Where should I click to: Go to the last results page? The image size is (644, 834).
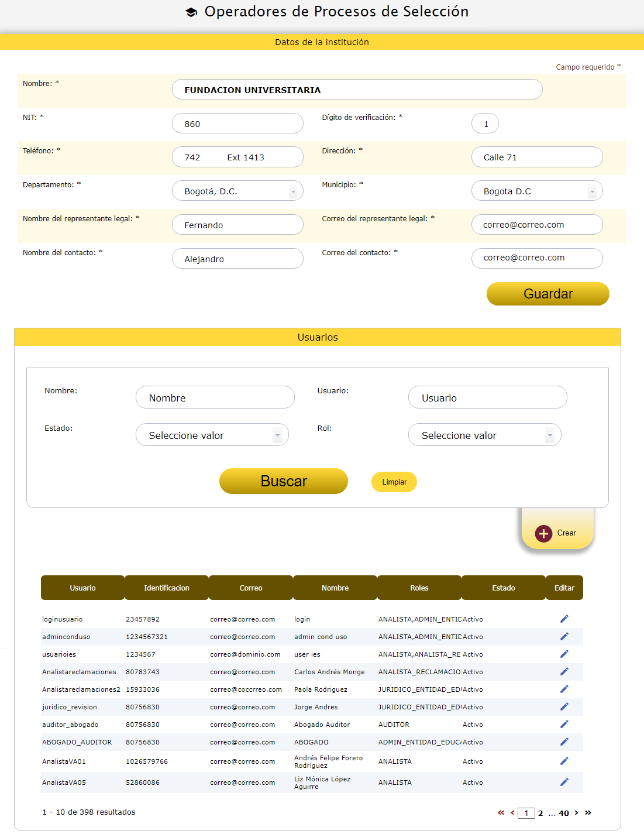click(x=588, y=812)
